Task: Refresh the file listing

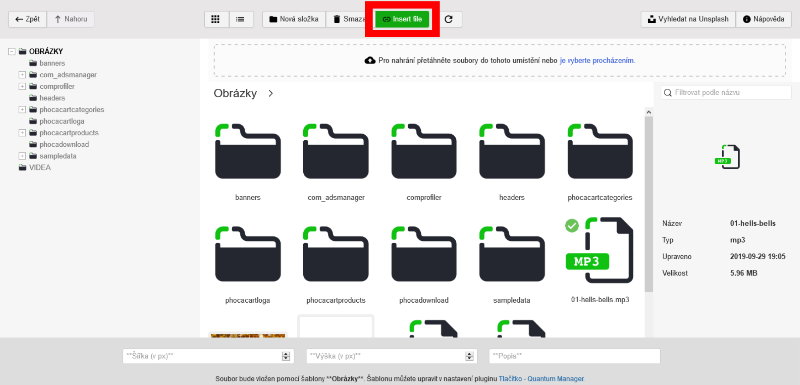Action: pos(448,19)
